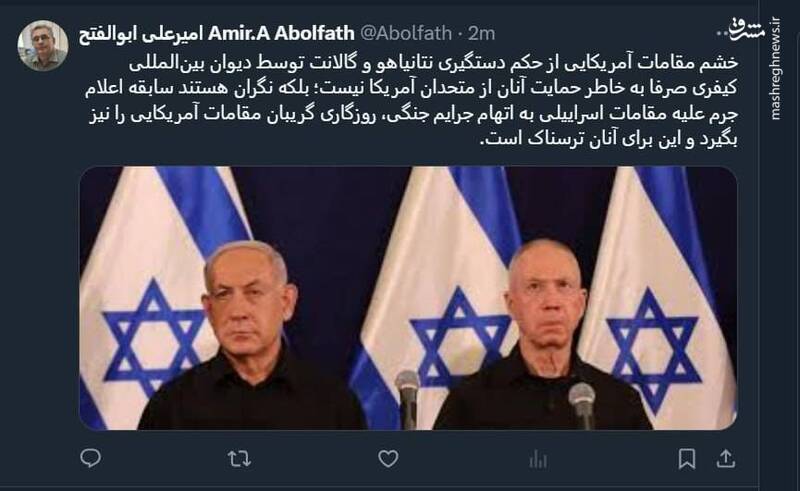Open Amir.A Abolfath's profile avatar
This screenshot has width=800, height=491.
[43, 45]
